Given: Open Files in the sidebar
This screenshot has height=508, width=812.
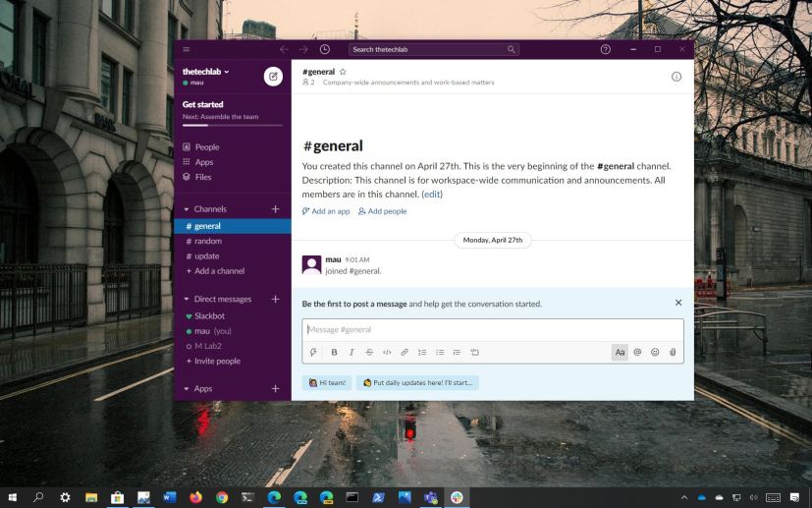Looking at the screenshot, I should [233, 177].
